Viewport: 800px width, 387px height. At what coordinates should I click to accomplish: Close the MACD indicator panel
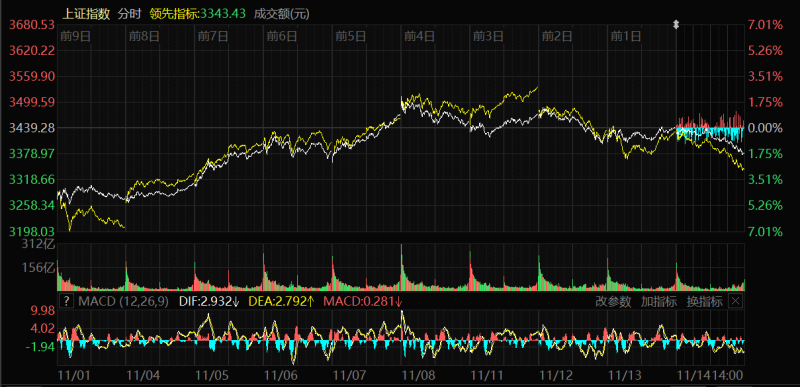point(735,301)
